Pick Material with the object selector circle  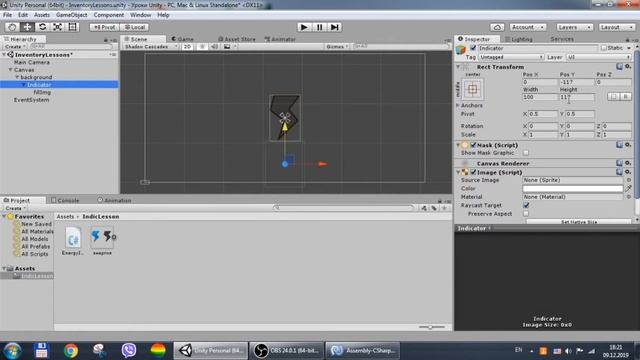pos(629,197)
